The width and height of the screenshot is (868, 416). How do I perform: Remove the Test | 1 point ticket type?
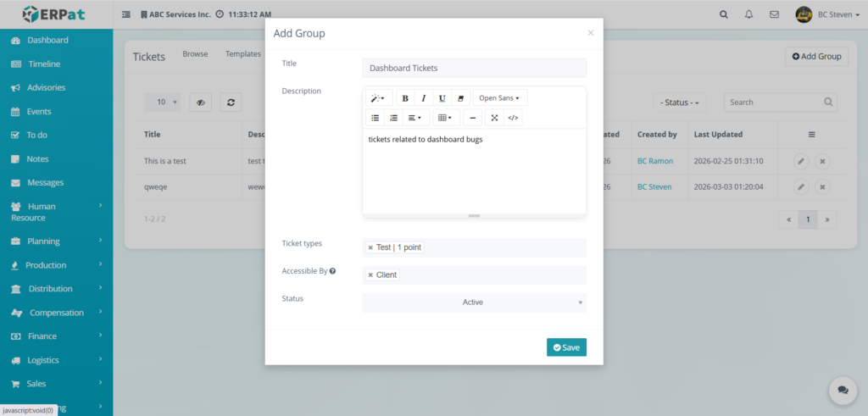pos(370,247)
